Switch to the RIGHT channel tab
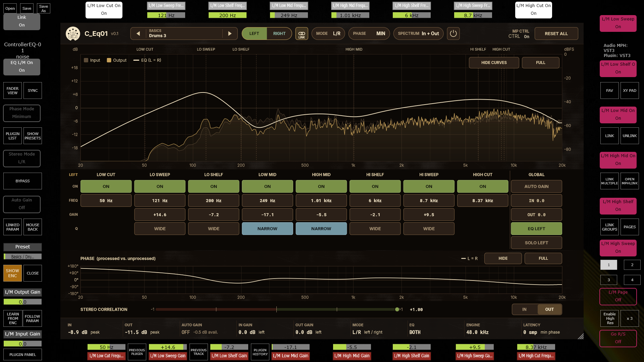This screenshot has height=362, width=644. click(279, 34)
